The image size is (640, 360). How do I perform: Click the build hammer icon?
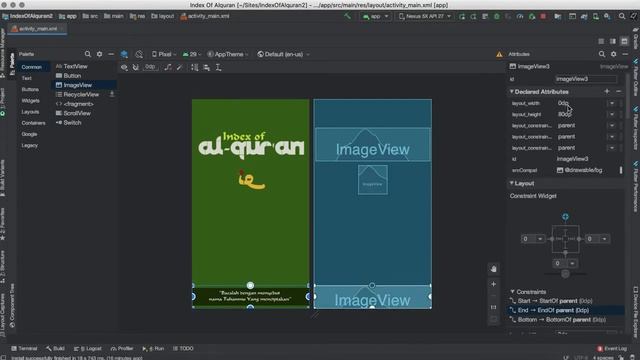347,16
